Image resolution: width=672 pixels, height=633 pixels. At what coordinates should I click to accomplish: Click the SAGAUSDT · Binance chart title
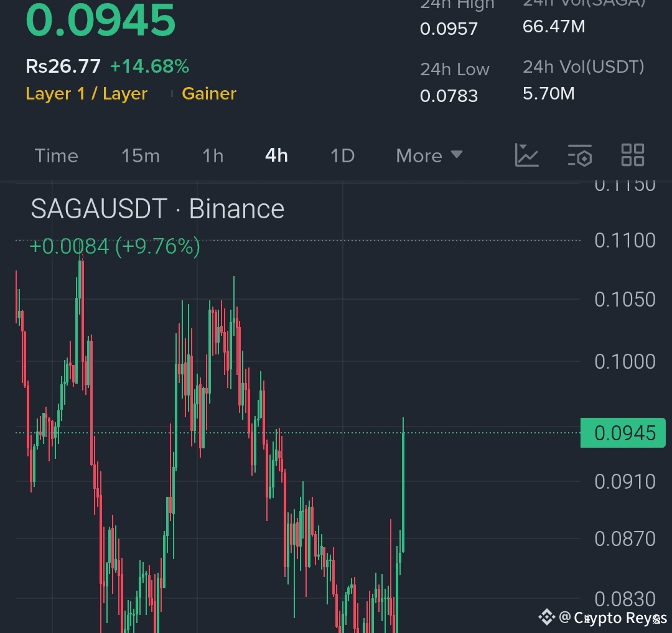coord(157,209)
